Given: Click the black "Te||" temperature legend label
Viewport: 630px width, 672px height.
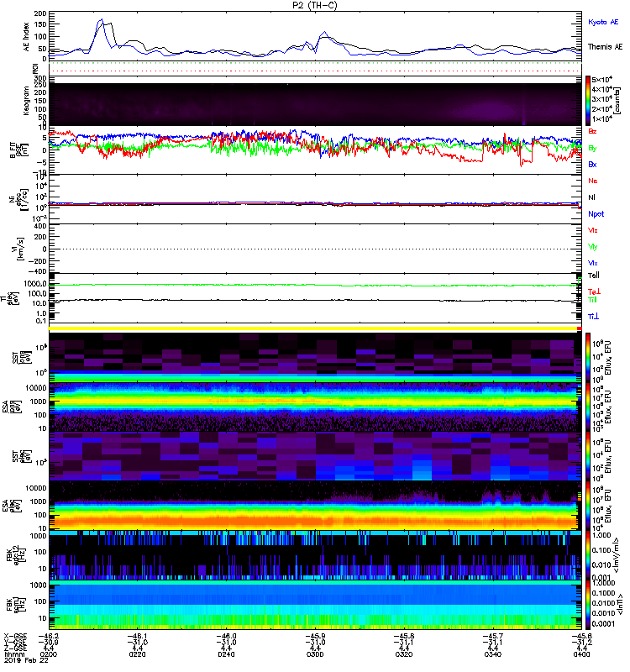Looking at the screenshot, I should click(594, 276).
